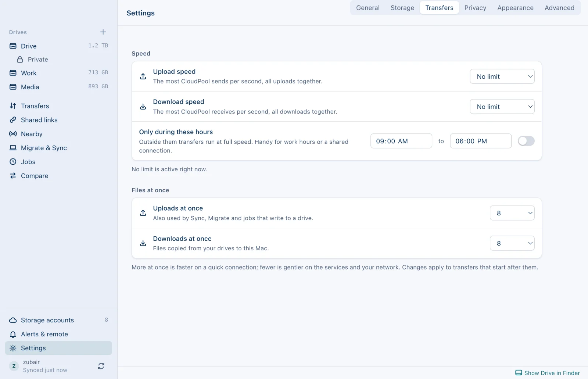
Task: Switch to the General tab
Action: point(367,8)
